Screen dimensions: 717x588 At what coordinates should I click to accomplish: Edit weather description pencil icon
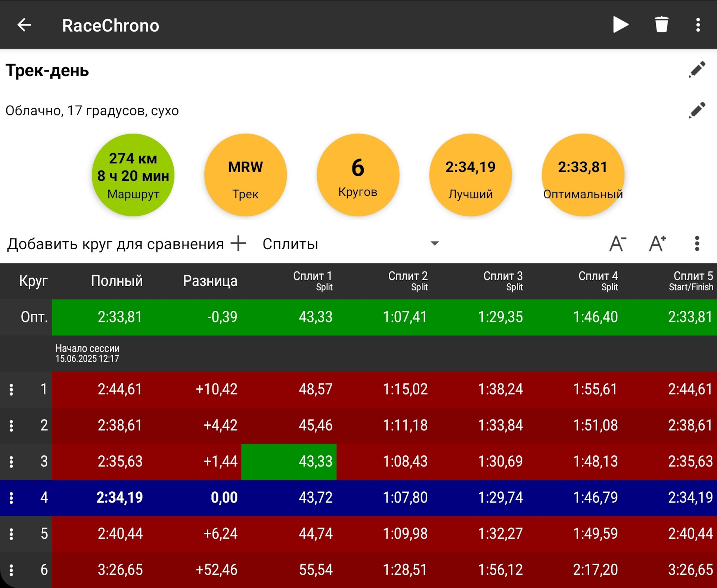pyautogui.click(x=697, y=110)
